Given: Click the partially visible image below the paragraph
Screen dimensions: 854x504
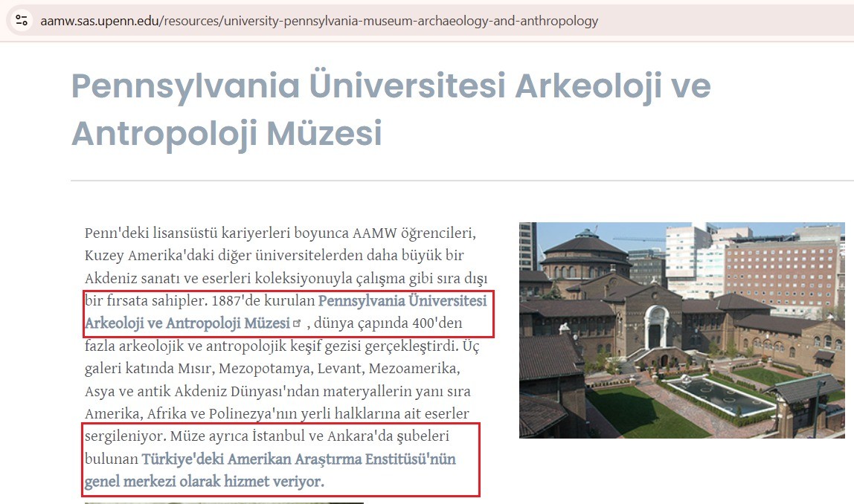Looking at the screenshot, I should 223,502.
